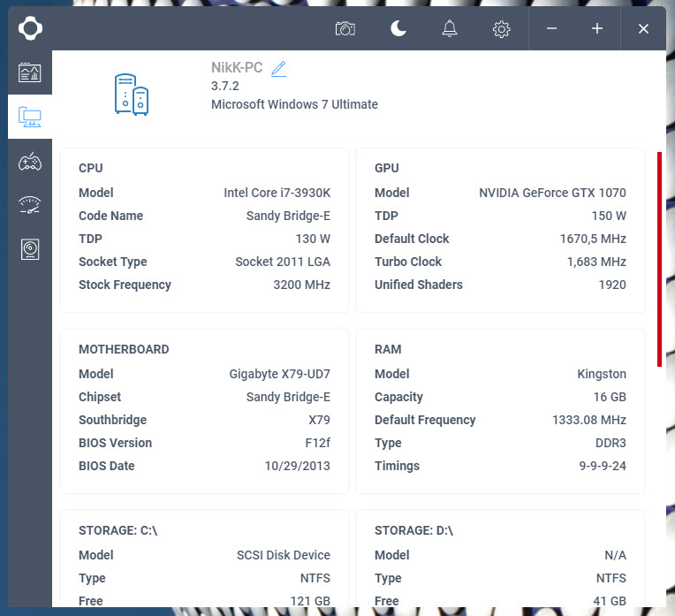
Task: Select the PC specifications sidebar tab
Action: click(30, 117)
